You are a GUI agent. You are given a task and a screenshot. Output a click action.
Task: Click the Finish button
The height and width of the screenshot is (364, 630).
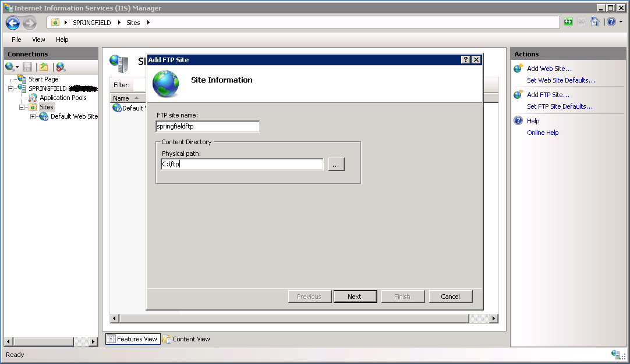(x=403, y=297)
